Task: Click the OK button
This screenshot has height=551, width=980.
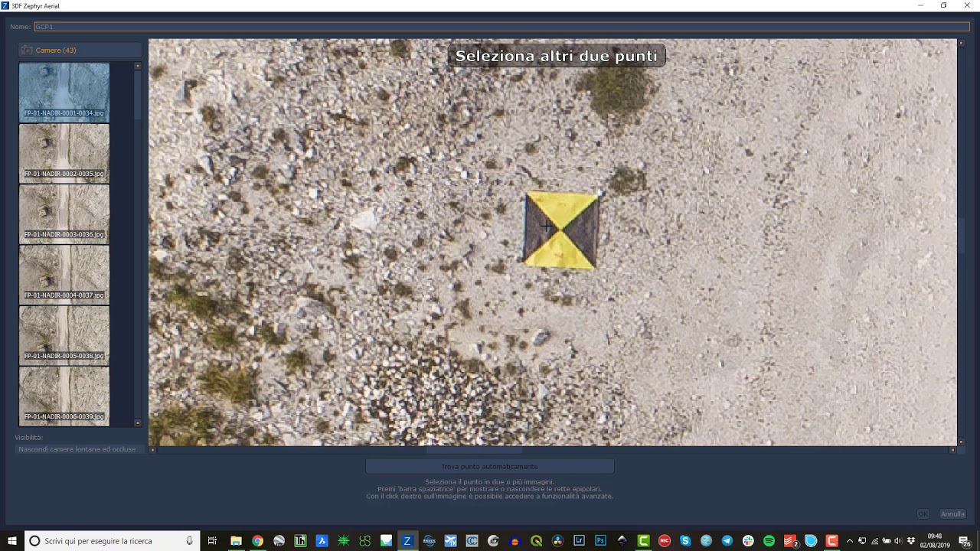Action: click(x=923, y=514)
